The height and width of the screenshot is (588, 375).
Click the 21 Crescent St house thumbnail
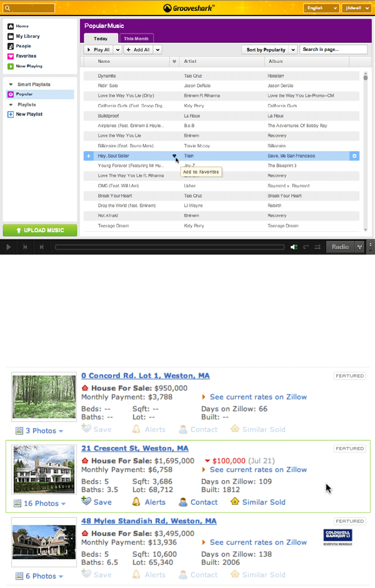pos(44,470)
